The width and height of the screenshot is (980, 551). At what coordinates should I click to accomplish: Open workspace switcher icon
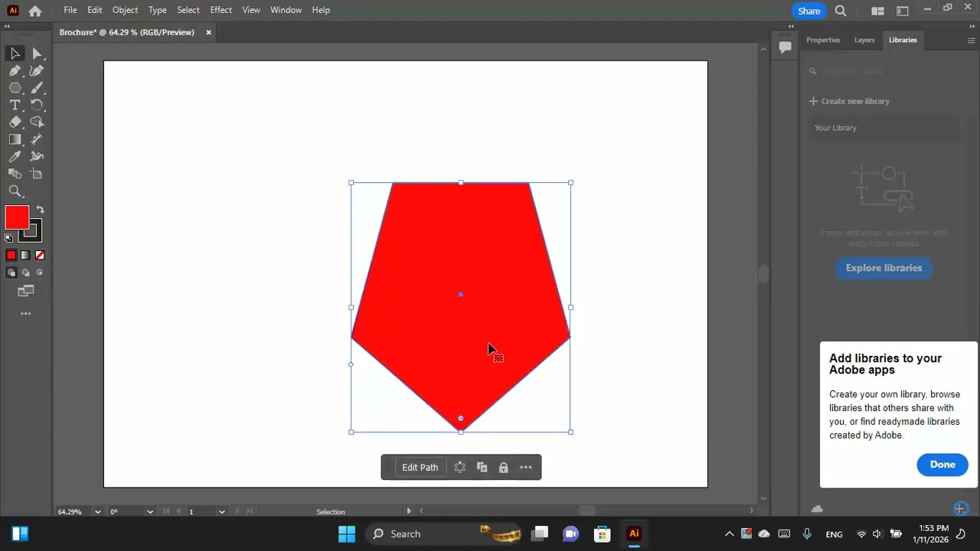903,11
